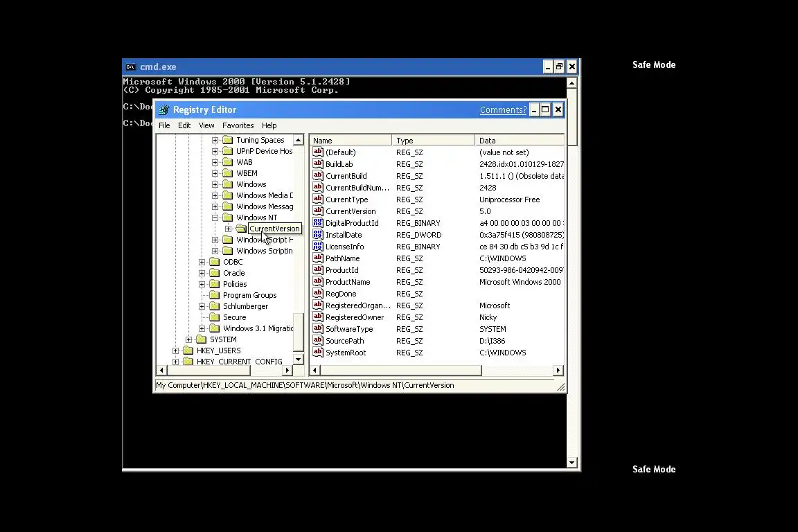Select the WBEM folder icon

227,174
